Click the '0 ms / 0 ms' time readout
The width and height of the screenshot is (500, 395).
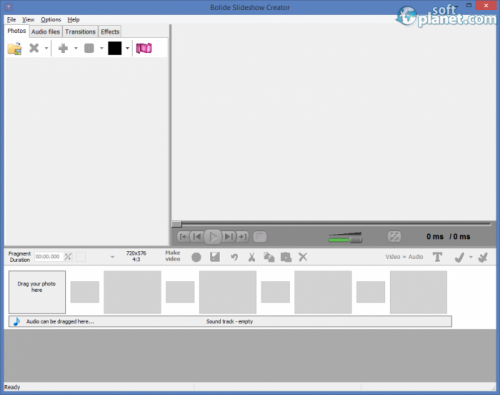(448, 237)
